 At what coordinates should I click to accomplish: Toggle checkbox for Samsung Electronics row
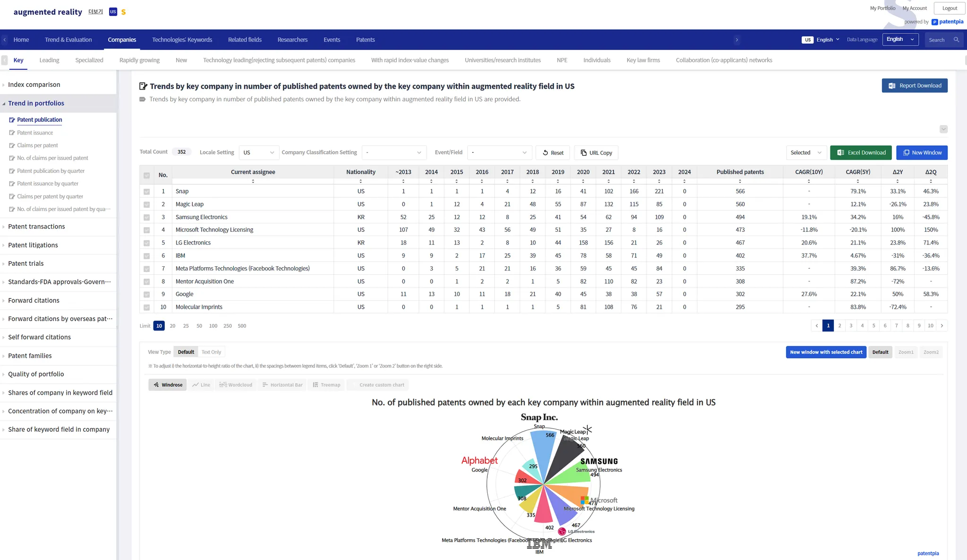[x=147, y=217]
